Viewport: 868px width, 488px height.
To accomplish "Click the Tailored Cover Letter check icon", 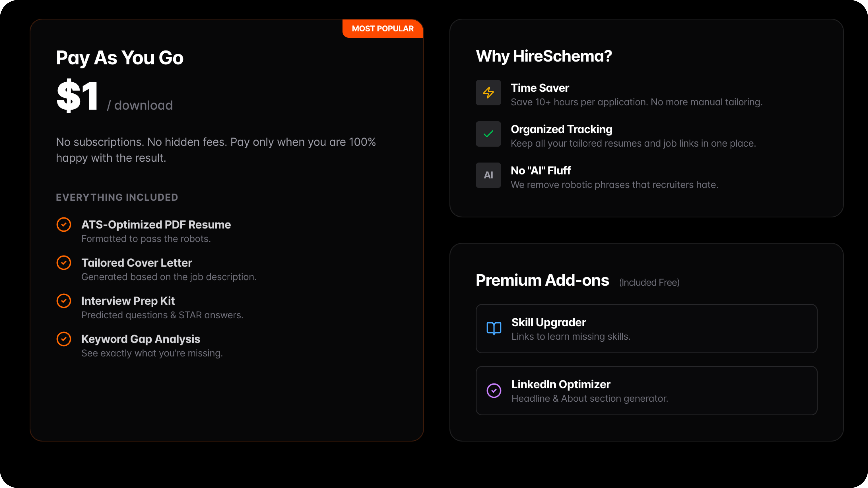I will click(64, 263).
